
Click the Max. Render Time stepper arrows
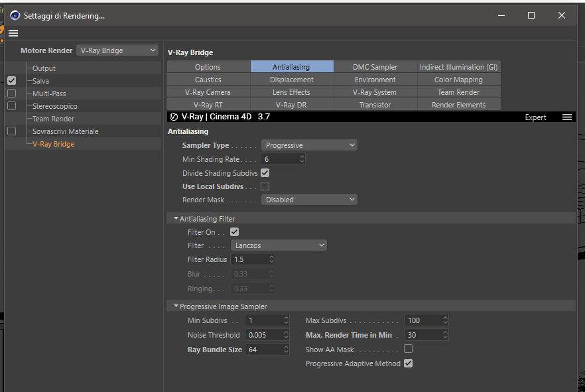click(x=445, y=335)
